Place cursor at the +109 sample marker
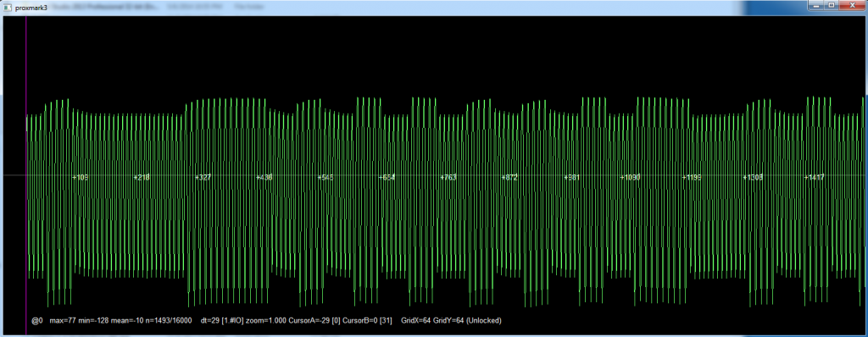Image resolution: width=868 pixels, height=337 pixels. [81, 178]
